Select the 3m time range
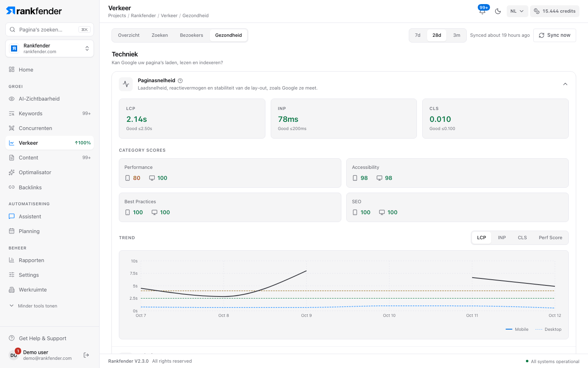588x368 pixels. [457, 35]
